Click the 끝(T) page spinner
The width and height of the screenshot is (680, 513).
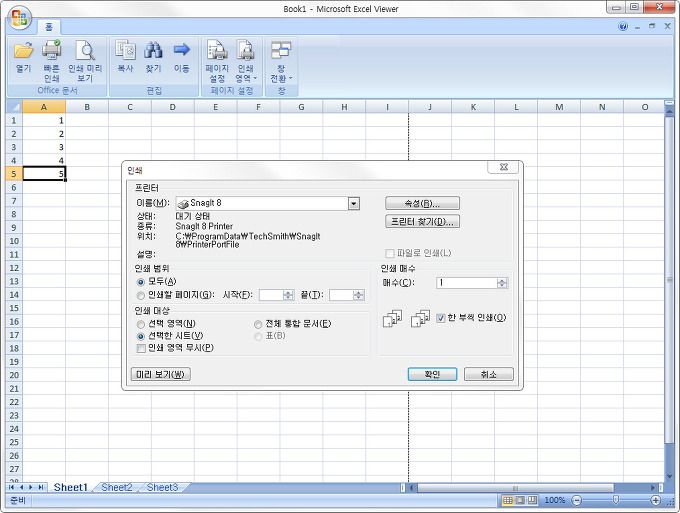tap(358, 295)
